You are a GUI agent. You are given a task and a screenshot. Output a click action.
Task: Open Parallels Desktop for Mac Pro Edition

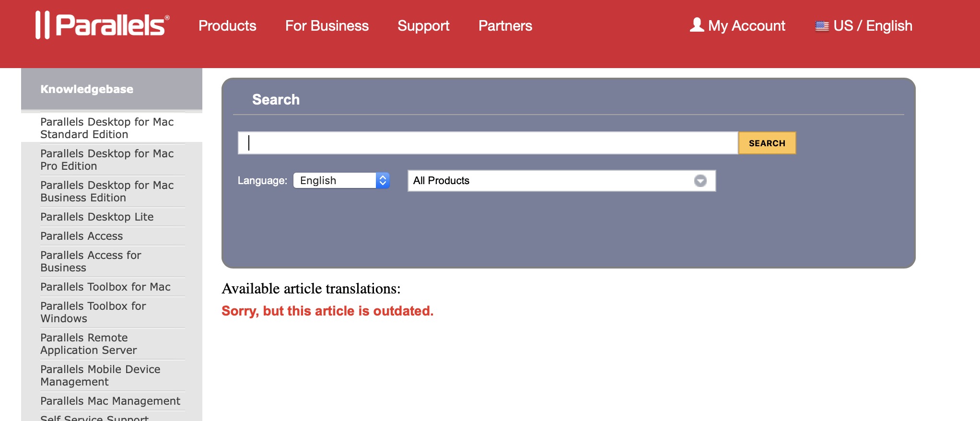point(107,160)
